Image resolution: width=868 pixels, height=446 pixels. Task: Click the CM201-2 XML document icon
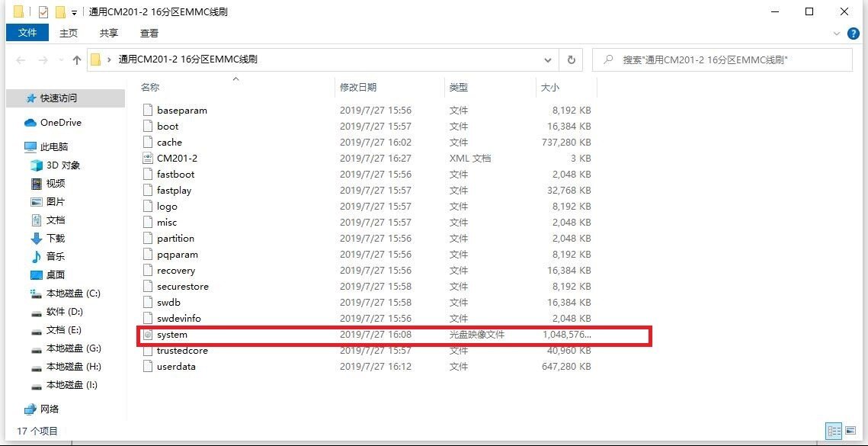click(x=147, y=158)
